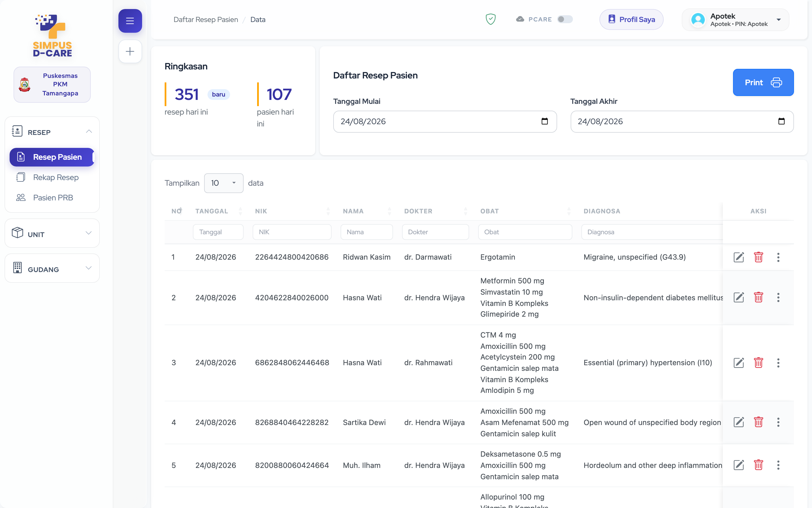The width and height of the screenshot is (812, 508).
Task: Click the plus add button
Action: [x=130, y=51]
